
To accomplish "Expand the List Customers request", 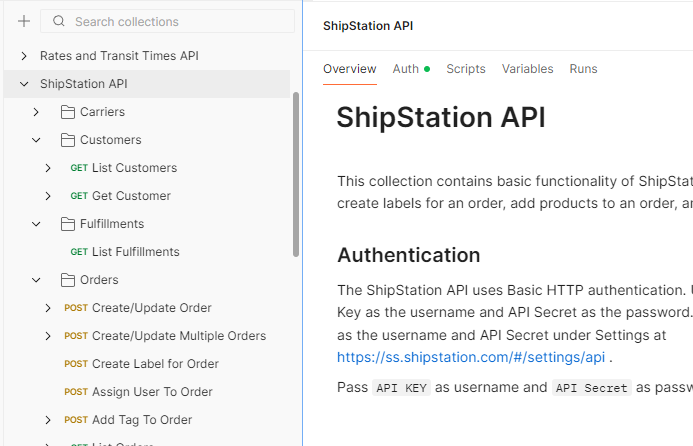I will click(x=48, y=168).
